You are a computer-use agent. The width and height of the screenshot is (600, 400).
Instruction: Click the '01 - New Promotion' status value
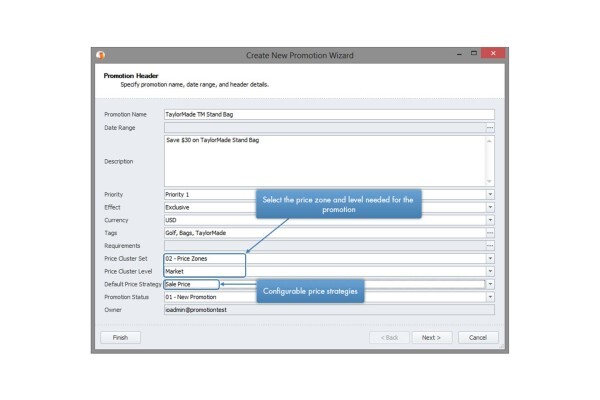tap(191, 297)
